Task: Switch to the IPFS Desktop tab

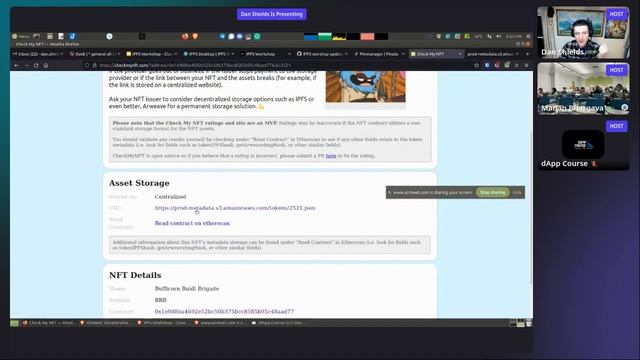Action: tap(208, 54)
